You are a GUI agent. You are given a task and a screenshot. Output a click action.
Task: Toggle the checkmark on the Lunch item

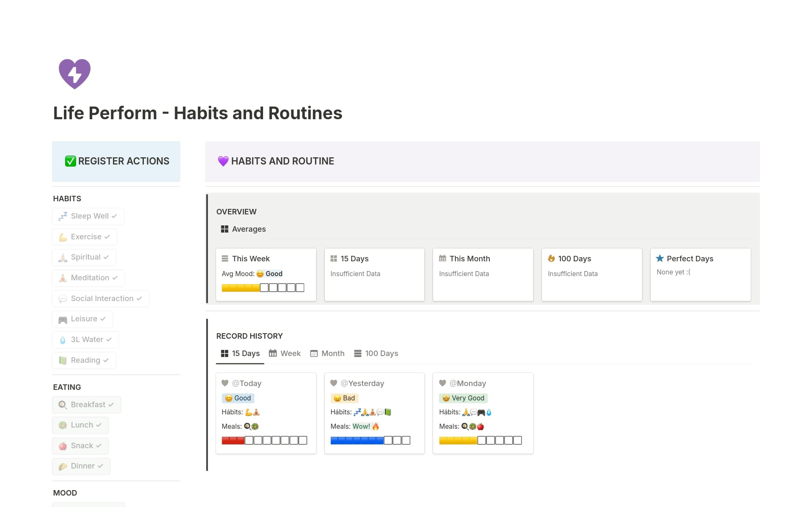click(x=99, y=425)
